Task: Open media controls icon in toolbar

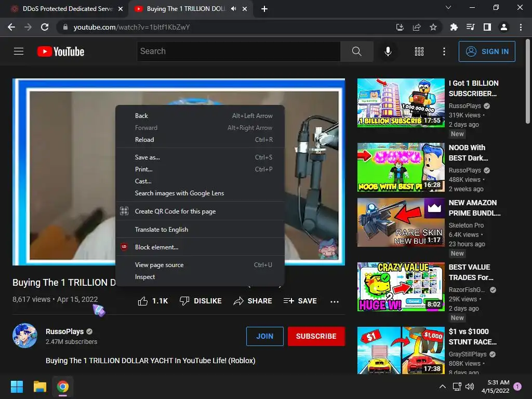Action: 470,27
